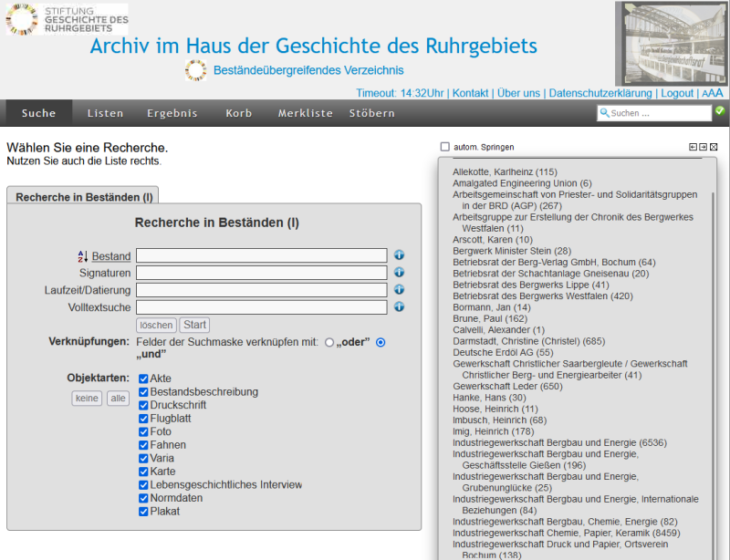The height and width of the screenshot is (560, 730).
Task: Click the Stiftung Geschichte des Ruhrgebiets logo
Action: [67, 19]
